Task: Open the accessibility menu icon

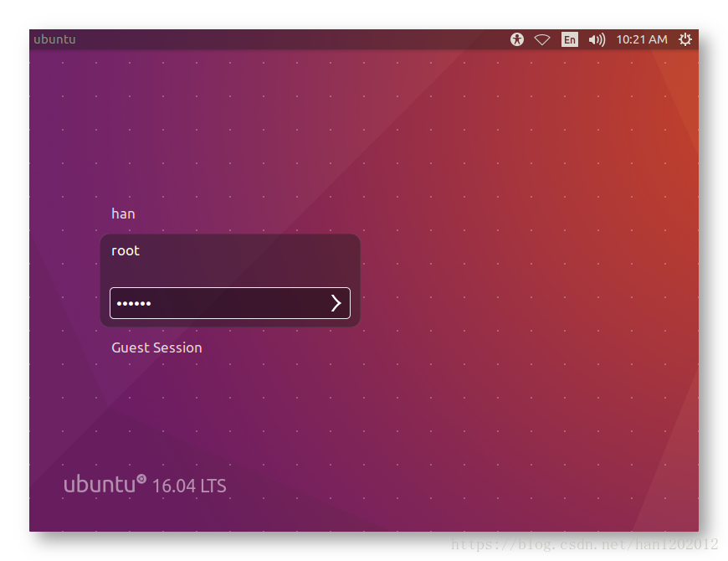Action: click(517, 39)
